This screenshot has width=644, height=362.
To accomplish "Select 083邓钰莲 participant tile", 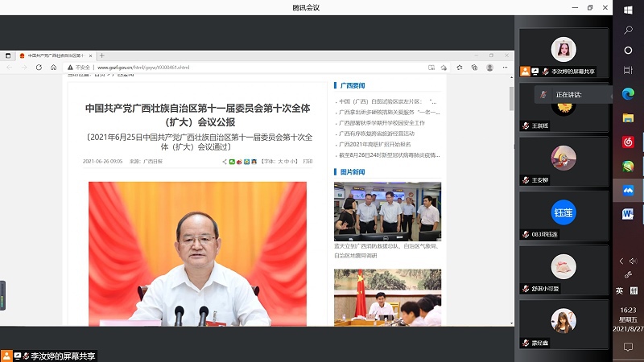I will point(563,216).
